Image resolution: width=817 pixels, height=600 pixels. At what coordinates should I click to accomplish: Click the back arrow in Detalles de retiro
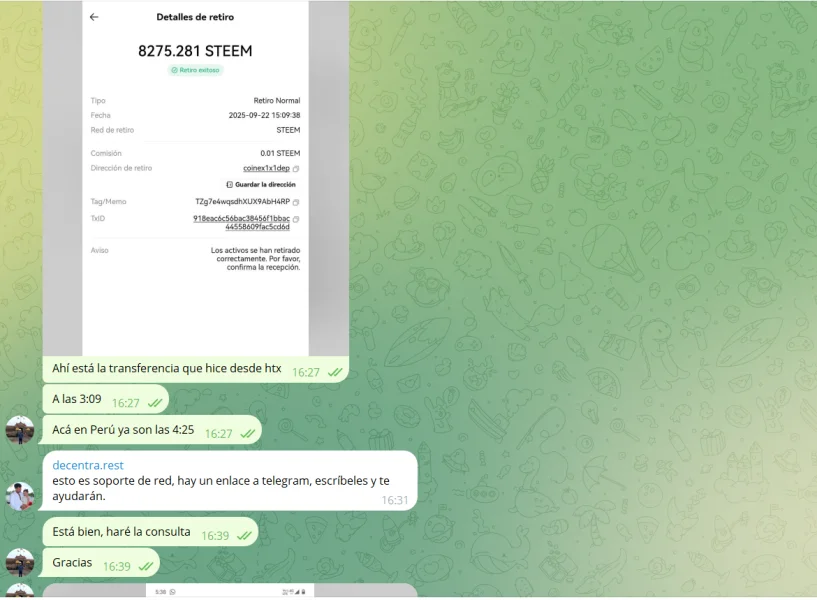point(94,17)
